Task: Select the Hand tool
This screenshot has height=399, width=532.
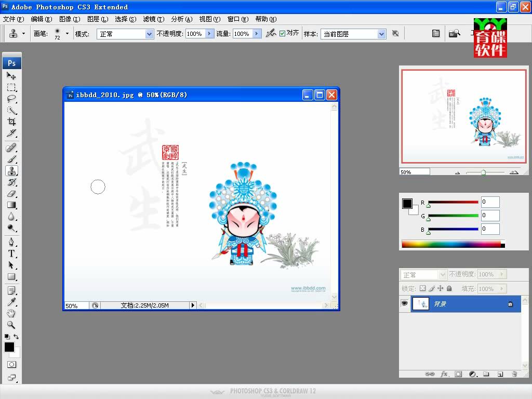Action: tap(11, 313)
